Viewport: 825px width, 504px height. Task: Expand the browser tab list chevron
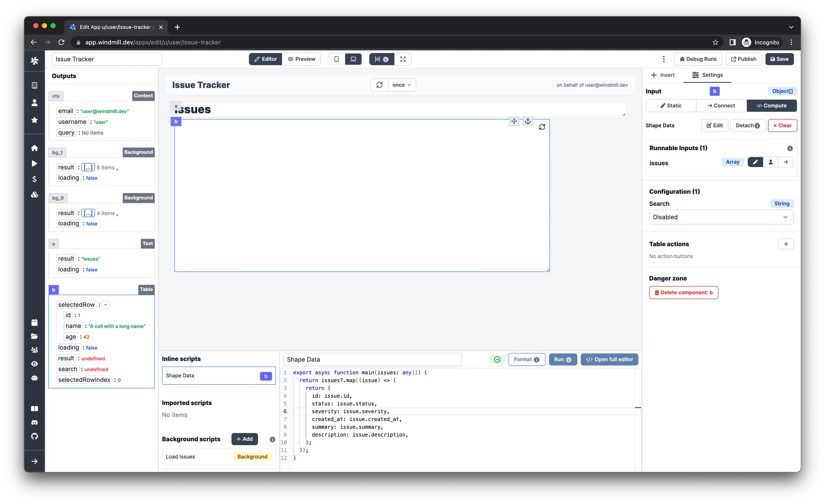(791, 27)
